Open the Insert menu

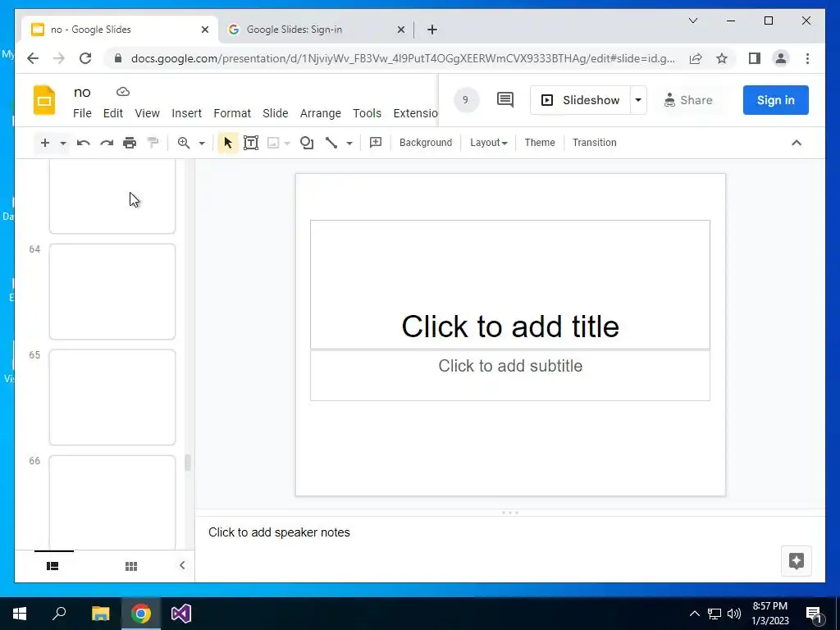point(186,113)
